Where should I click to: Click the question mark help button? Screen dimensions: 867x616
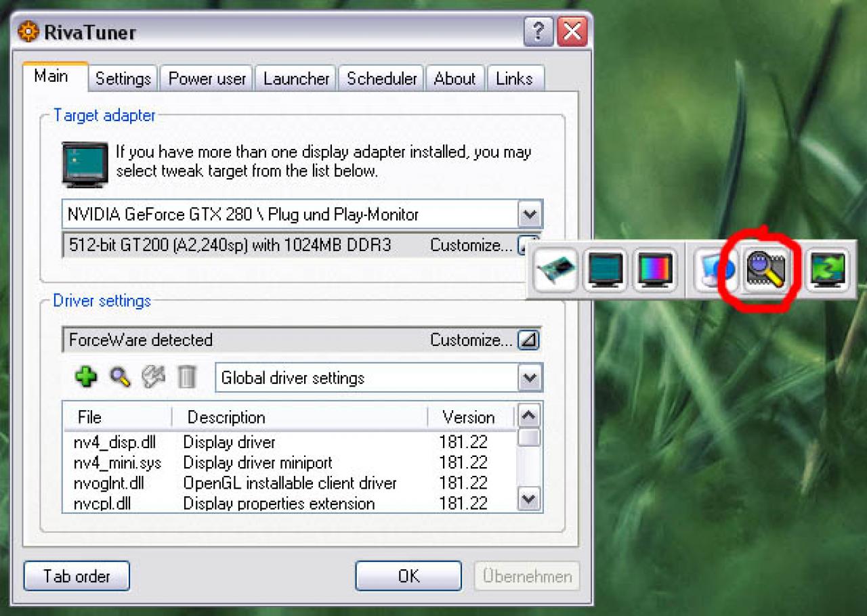tap(538, 32)
